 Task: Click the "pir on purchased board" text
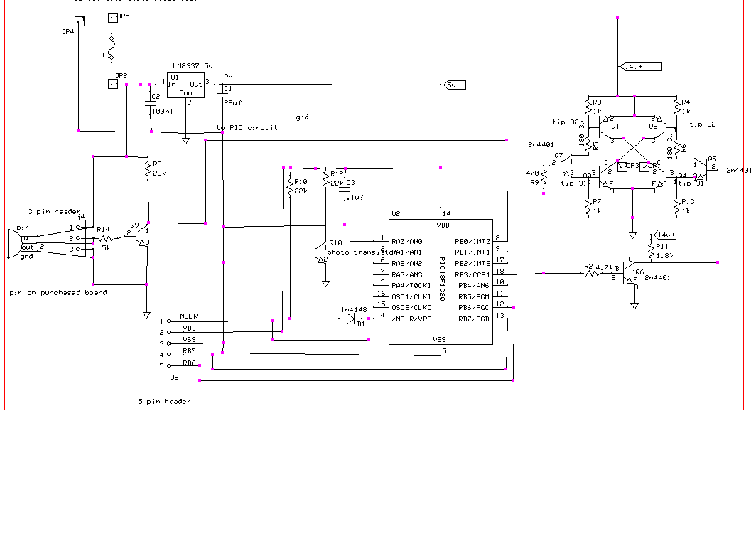tap(58, 293)
